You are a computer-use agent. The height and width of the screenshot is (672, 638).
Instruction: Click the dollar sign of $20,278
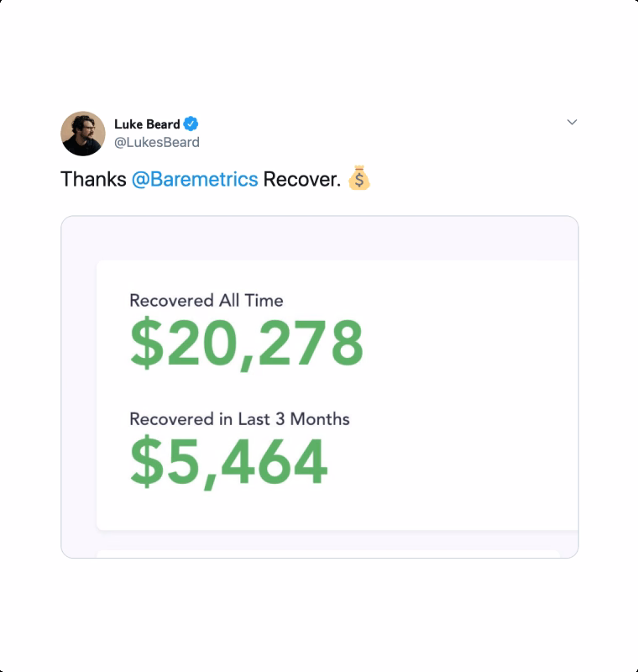pyautogui.click(x=146, y=344)
